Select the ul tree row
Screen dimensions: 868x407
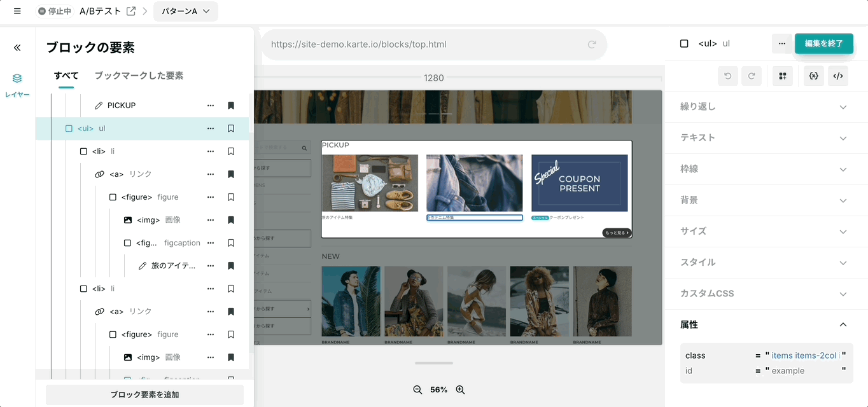pyautogui.click(x=142, y=128)
